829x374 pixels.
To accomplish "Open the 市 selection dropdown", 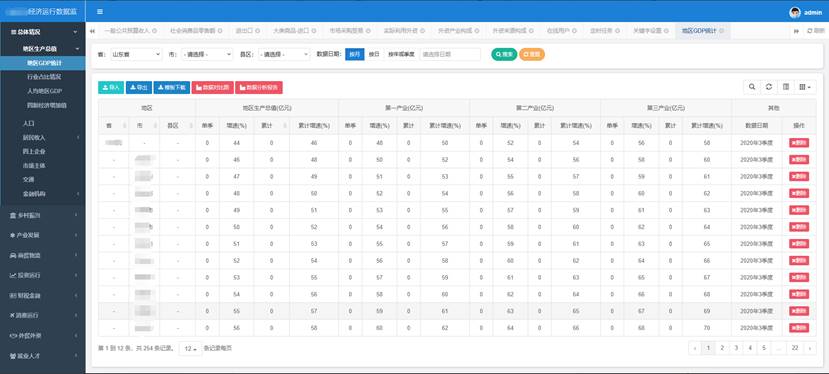I will tap(207, 54).
